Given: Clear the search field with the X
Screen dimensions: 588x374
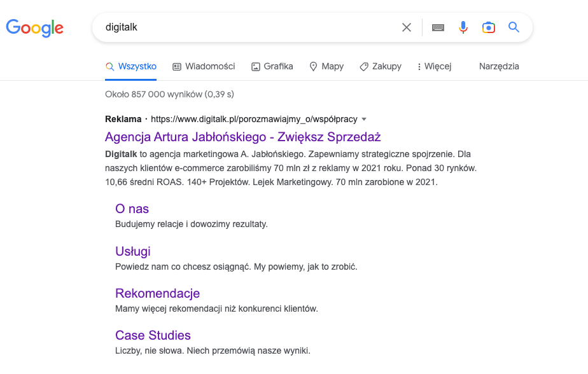Looking at the screenshot, I should point(407,27).
